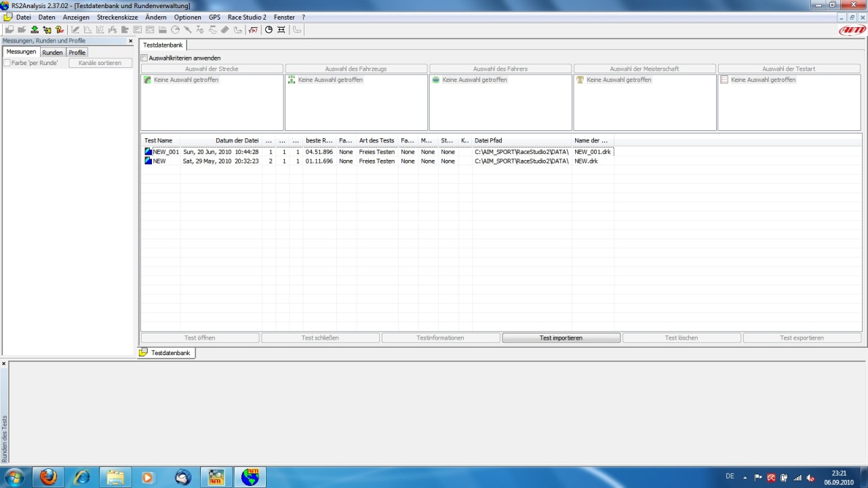Click the 'Auswahl des Fahrers' button
This screenshot has width=868, height=488.
pyautogui.click(x=500, y=69)
